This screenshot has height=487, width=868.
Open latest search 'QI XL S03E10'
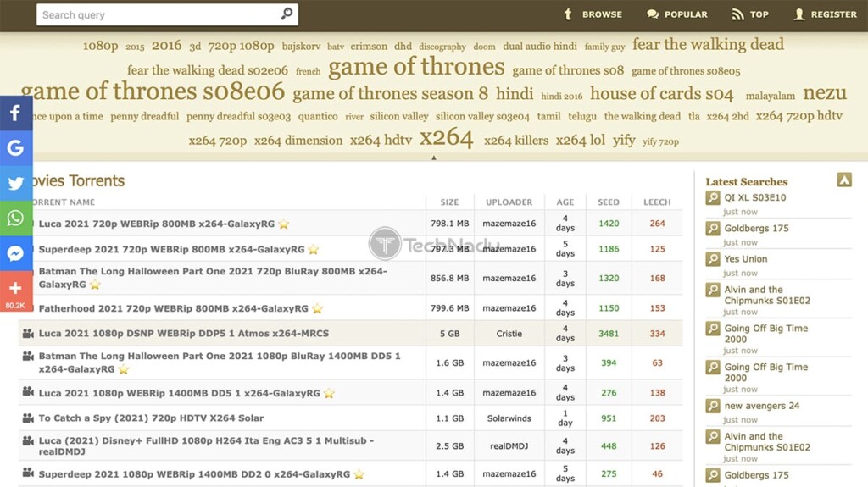(755, 197)
